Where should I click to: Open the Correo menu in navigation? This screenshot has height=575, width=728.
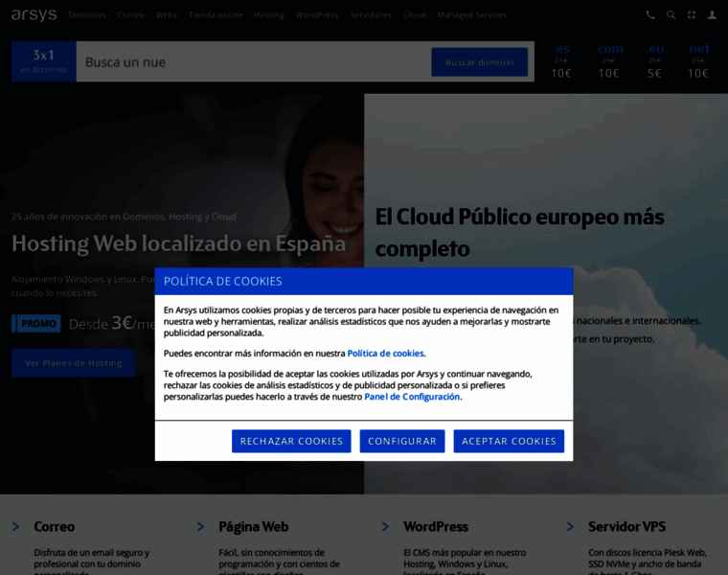coord(130,15)
